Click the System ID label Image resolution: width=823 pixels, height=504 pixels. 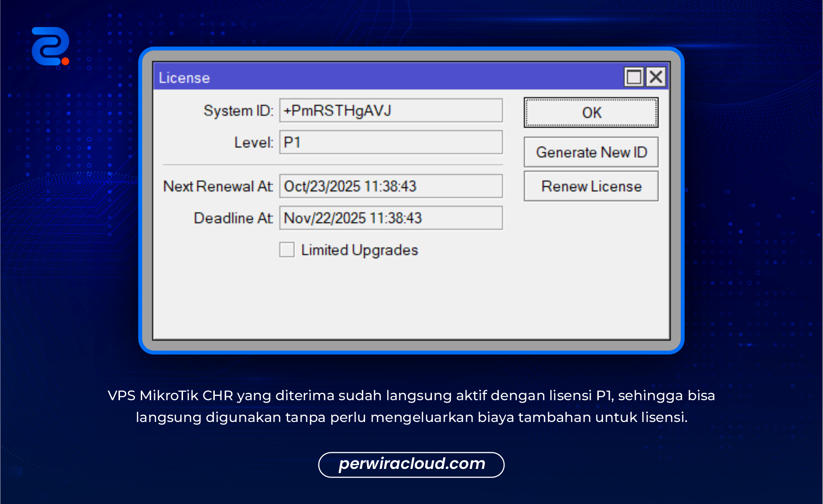click(x=238, y=110)
